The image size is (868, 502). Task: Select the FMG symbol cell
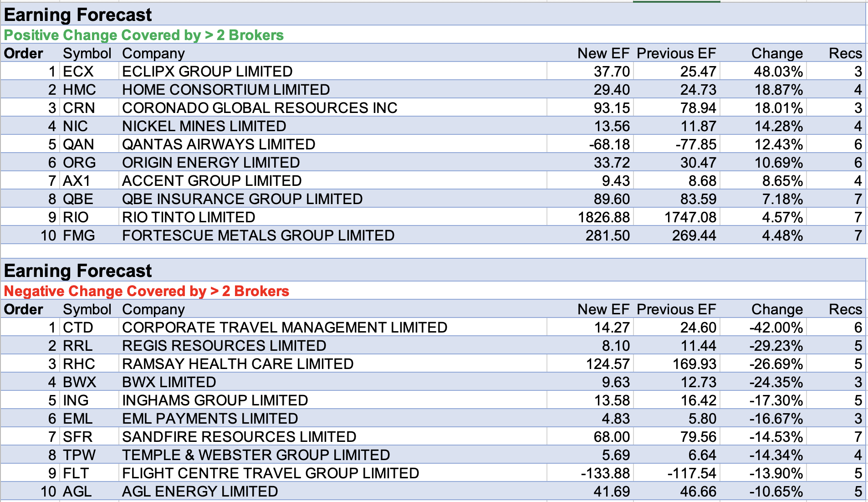pos(79,236)
